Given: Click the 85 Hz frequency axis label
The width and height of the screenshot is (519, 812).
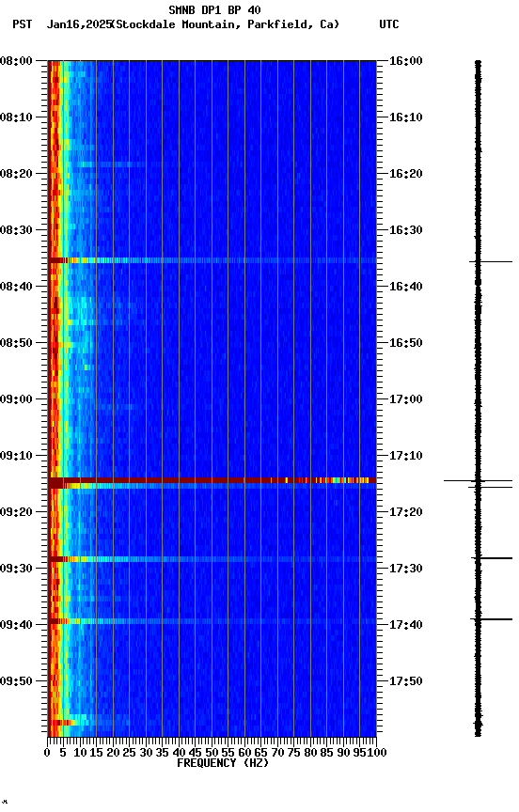Looking at the screenshot, I should [x=326, y=753].
